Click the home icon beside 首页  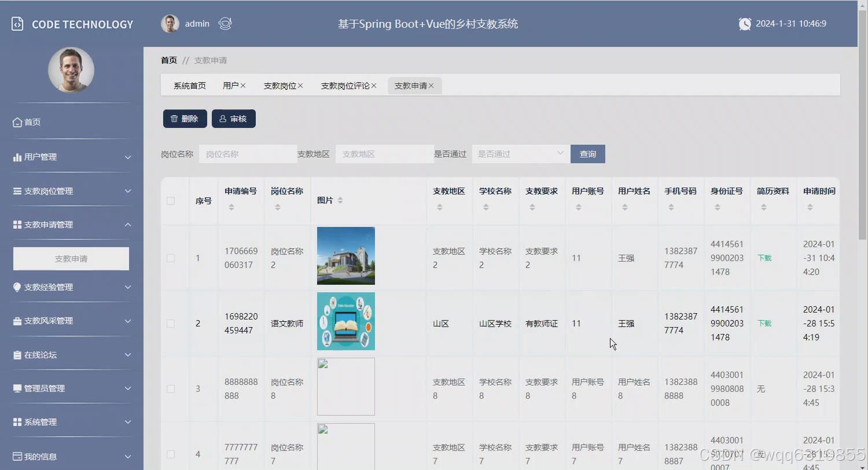tap(18, 122)
